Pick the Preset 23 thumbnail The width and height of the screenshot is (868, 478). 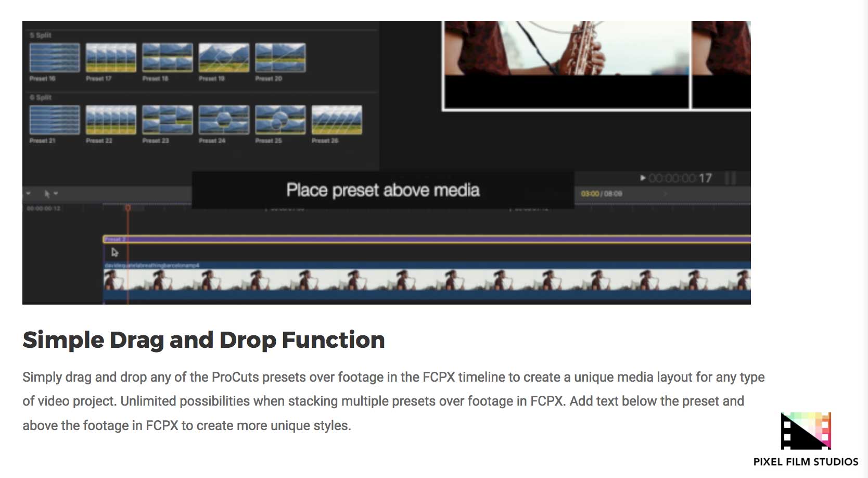coord(167,120)
